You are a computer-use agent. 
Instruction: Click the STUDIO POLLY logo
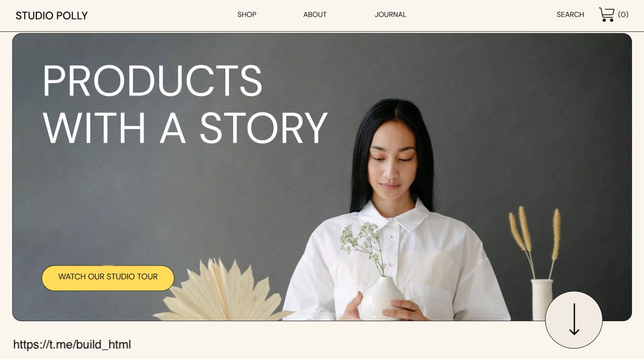point(51,16)
